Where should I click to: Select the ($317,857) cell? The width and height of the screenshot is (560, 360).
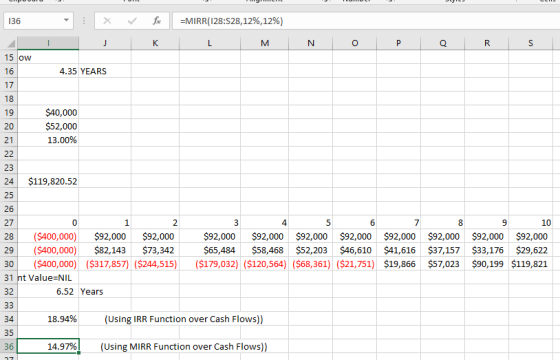tap(105, 264)
